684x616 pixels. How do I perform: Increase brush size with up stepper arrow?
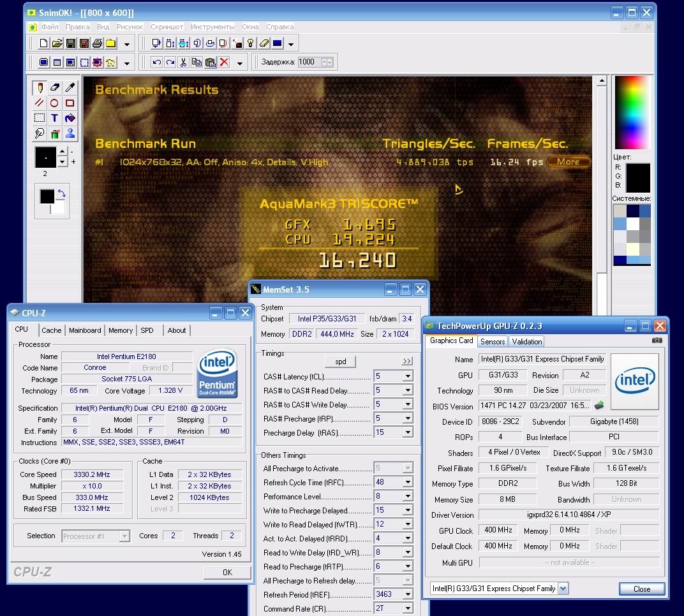tap(63, 152)
